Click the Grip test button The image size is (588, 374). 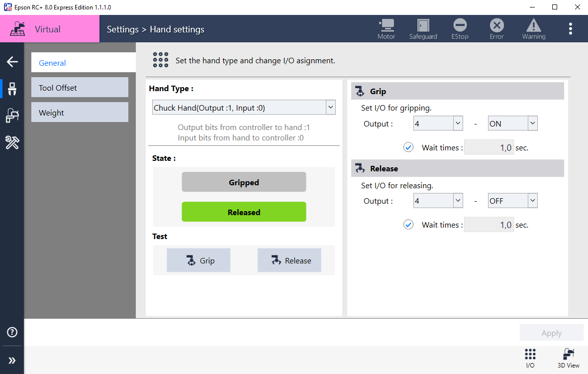(x=198, y=260)
